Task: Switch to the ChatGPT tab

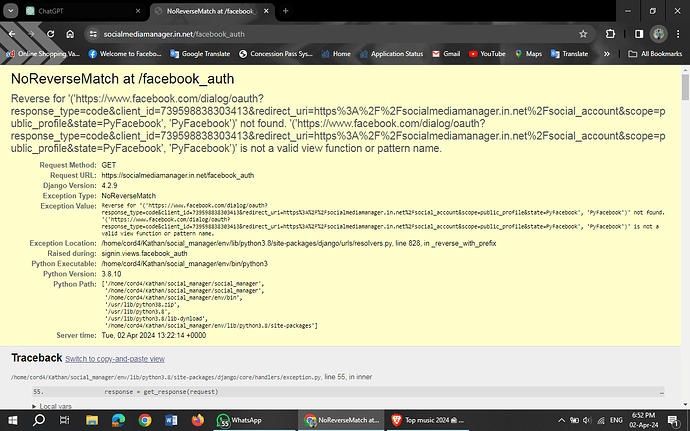Action: click(x=83, y=11)
